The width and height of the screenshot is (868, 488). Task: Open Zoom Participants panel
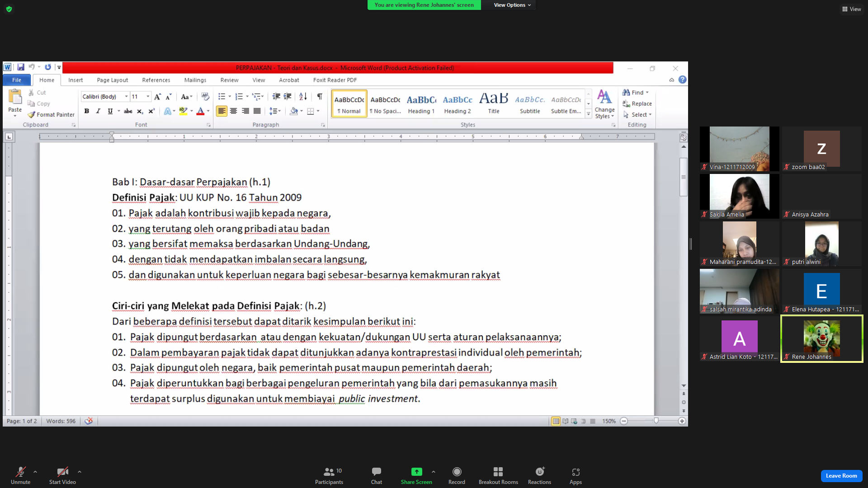tap(329, 476)
